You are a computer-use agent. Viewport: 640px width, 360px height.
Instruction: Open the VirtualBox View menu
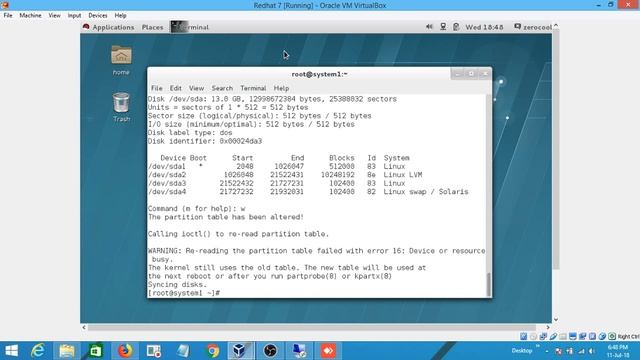[54, 16]
